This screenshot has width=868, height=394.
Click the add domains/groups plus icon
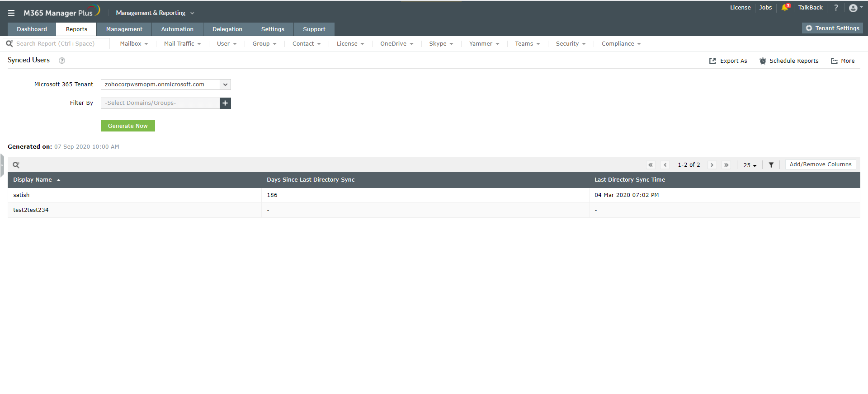tap(225, 103)
